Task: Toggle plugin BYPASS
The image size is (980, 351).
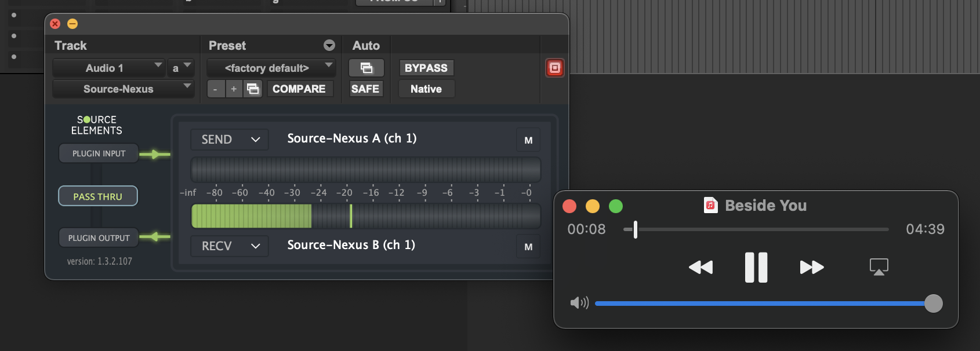Action: pos(426,68)
